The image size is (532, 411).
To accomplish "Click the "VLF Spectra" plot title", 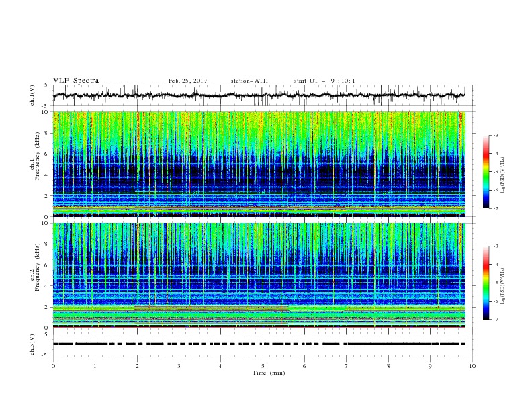I will click(x=76, y=81).
